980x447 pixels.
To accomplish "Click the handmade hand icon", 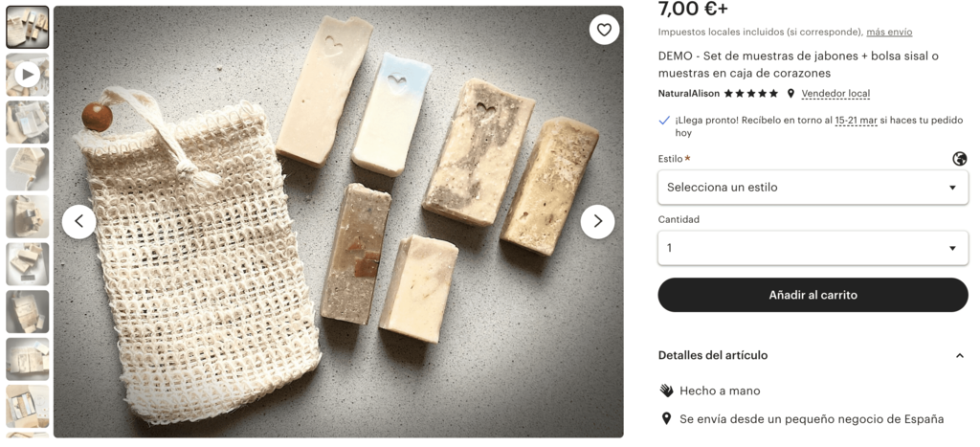I will click(667, 391).
